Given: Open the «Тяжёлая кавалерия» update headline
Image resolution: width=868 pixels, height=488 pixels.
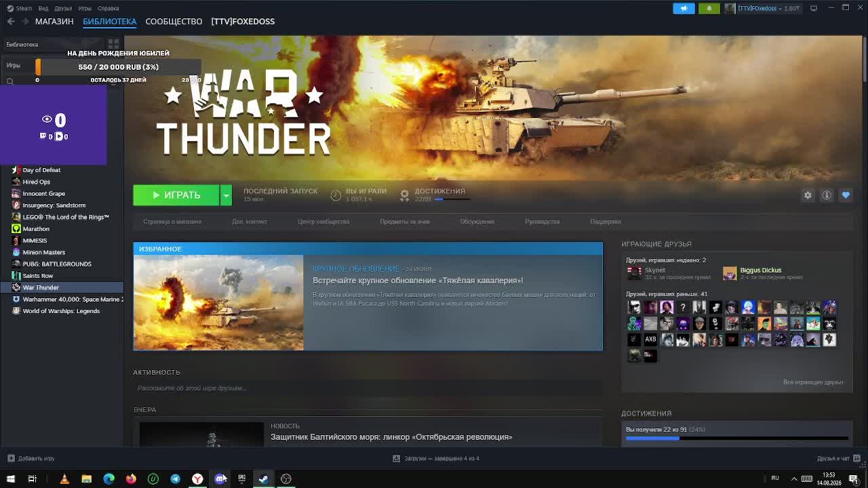Looking at the screenshot, I should (418, 281).
